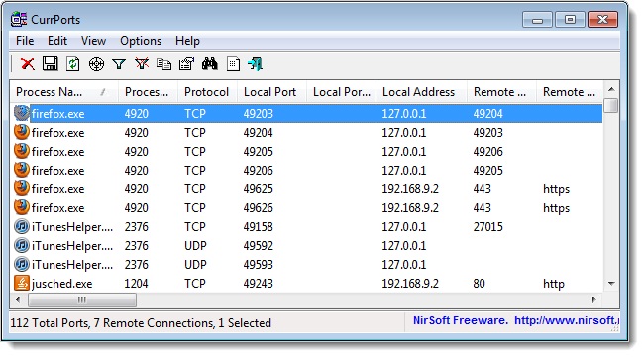This screenshot has height=357, width=644.
Task: Open the display filters funnel icon
Action: (119, 63)
